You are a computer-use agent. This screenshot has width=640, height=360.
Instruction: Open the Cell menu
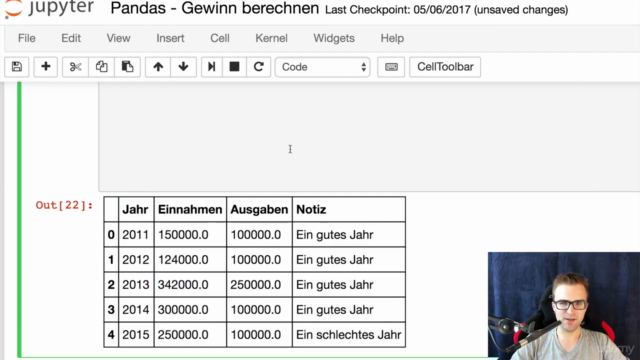point(220,38)
